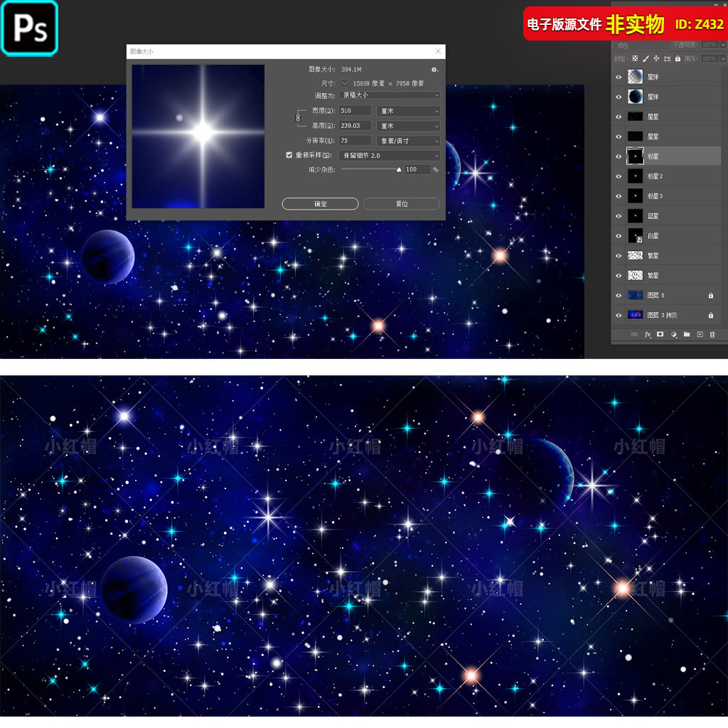Add a layer mask with the mask icon

coord(660,334)
